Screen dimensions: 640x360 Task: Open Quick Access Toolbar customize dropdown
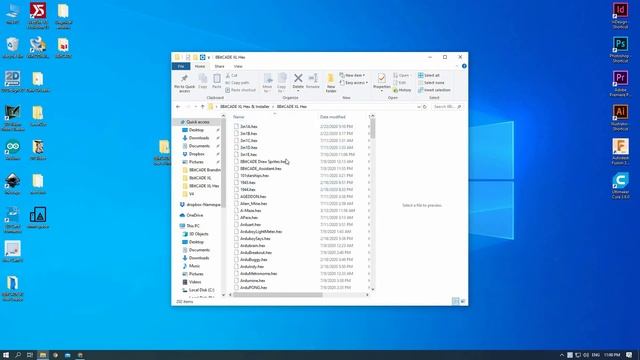click(x=209, y=58)
